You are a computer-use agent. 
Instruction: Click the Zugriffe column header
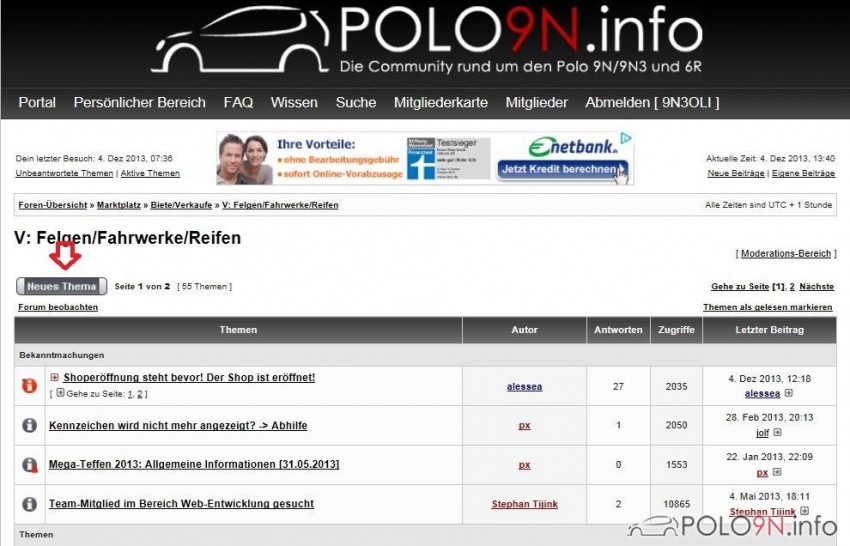pyautogui.click(x=676, y=330)
